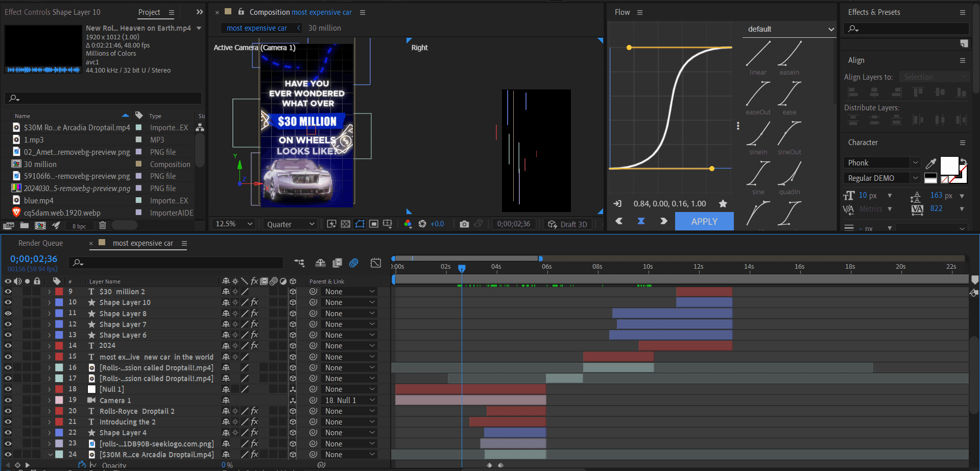Select '30 million' composition in Project list
Screen dimensions: 980x471
[x=40, y=164]
